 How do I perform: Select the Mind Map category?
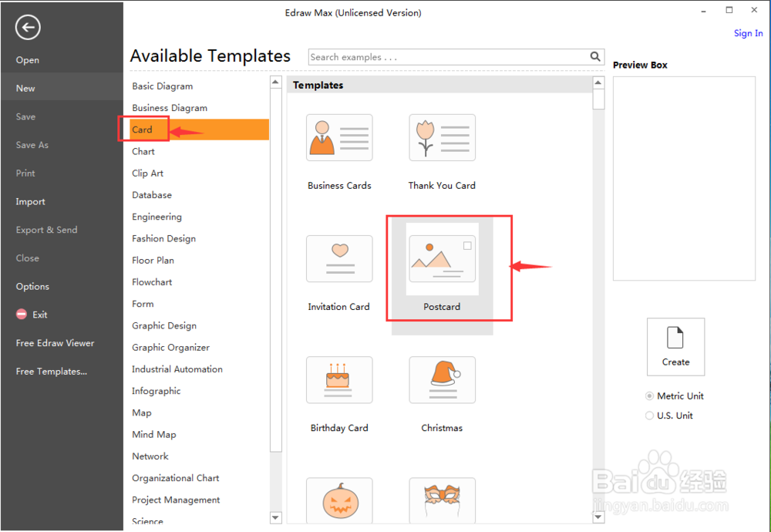(x=154, y=434)
